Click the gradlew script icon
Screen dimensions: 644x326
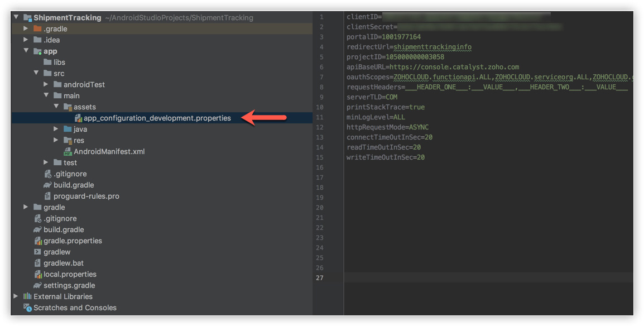pos(37,252)
